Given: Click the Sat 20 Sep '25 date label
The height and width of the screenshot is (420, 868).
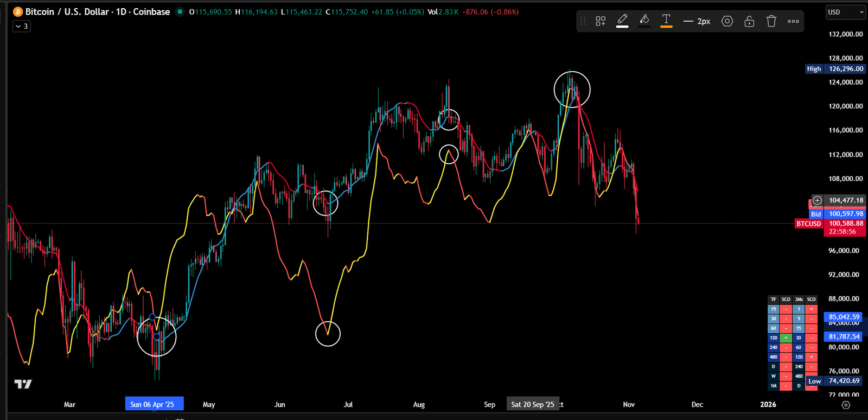Looking at the screenshot, I should coord(532,404).
